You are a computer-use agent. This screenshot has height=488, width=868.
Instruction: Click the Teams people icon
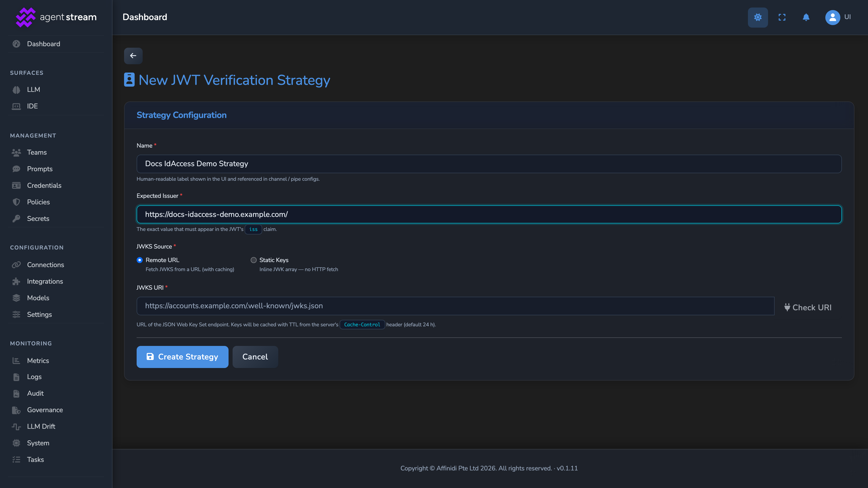point(16,153)
